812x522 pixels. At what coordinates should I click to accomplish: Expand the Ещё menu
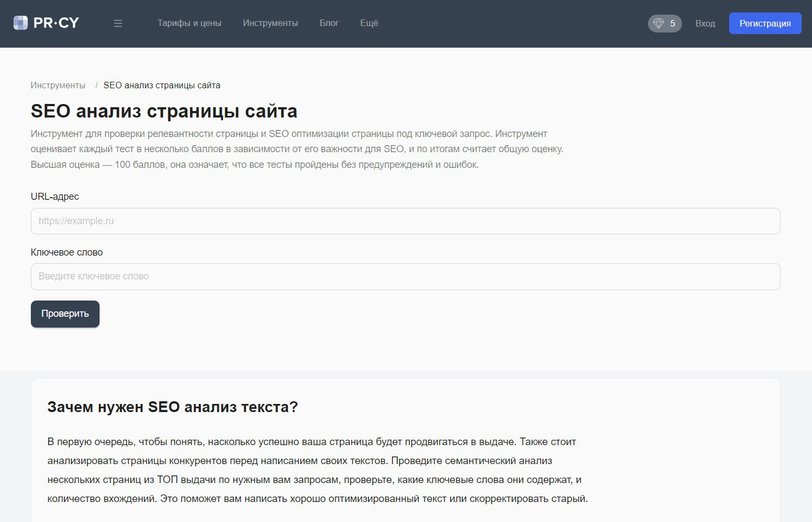tap(369, 23)
